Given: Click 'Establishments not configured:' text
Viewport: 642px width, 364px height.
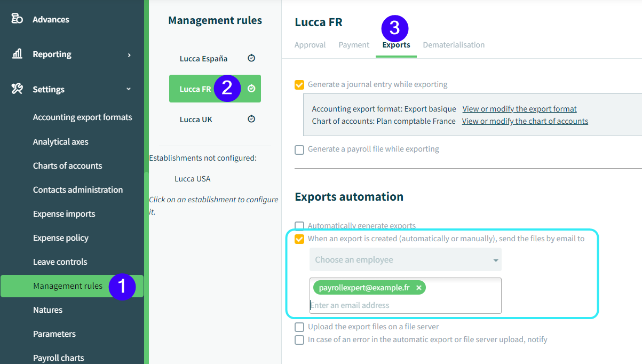Looking at the screenshot, I should pos(203,157).
